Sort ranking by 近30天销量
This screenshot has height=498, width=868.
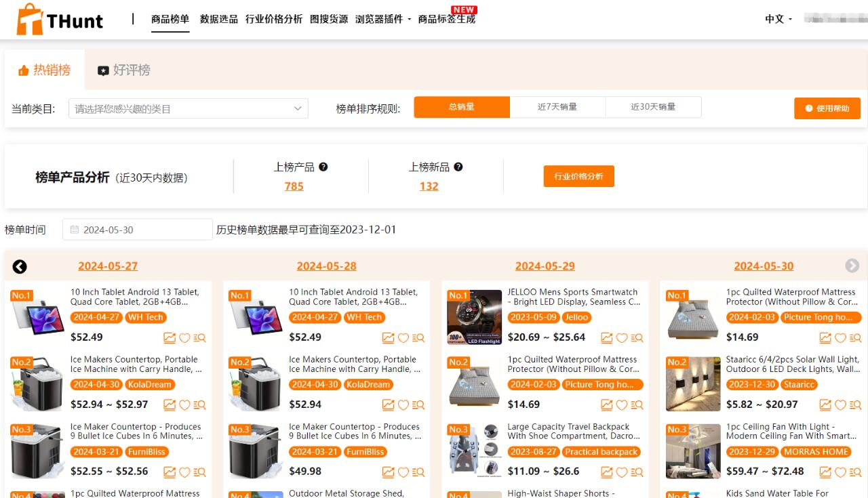[x=653, y=107]
